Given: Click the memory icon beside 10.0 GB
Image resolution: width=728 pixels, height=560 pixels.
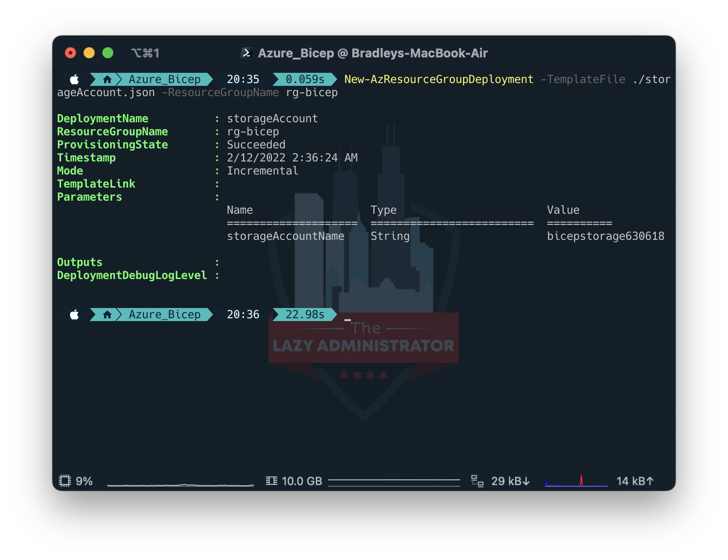Looking at the screenshot, I should pos(272,481).
